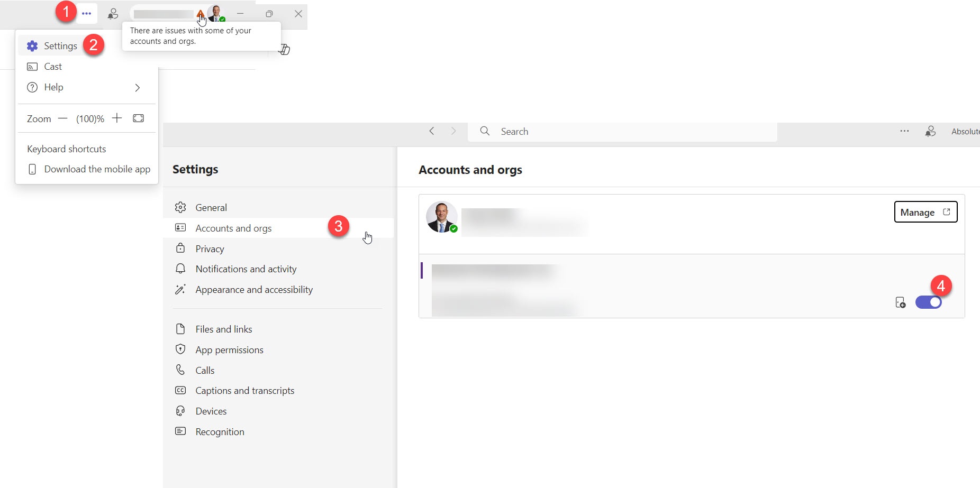Image resolution: width=980 pixels, height=488 pixels.
Task: Click the App permissions shield icon
Action: [181, 349]
